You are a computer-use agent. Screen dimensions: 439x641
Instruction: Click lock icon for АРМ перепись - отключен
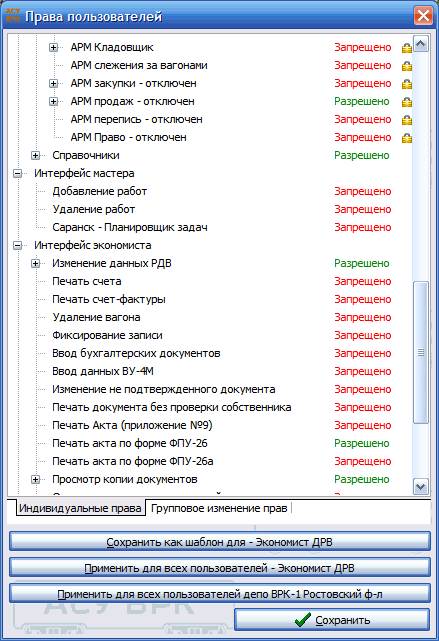[406, 120]
